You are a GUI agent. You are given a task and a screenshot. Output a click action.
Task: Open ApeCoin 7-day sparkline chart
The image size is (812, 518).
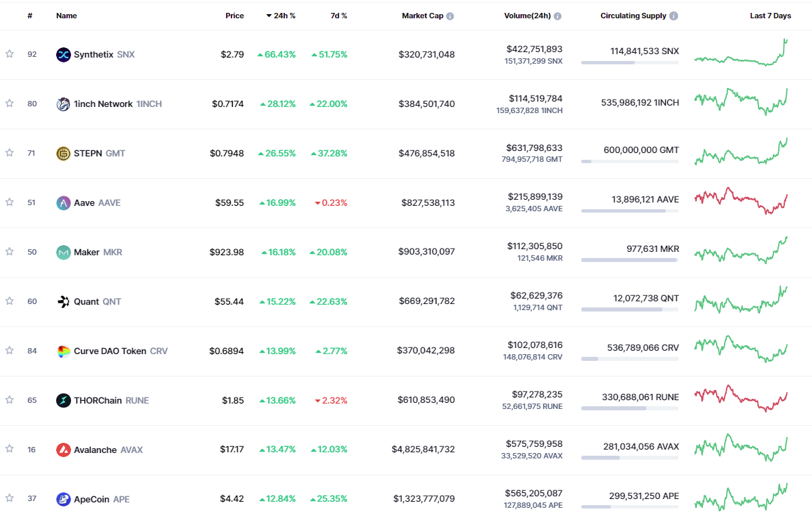click(741, 498)
